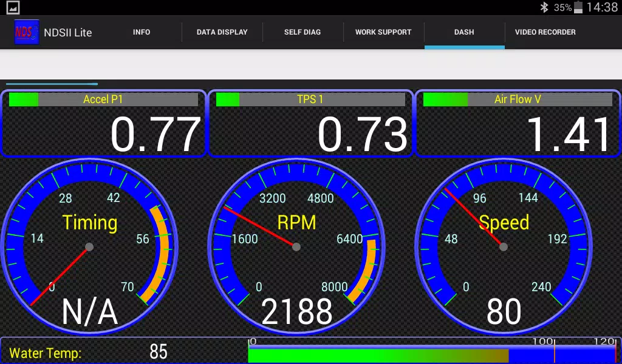Select the DASH tab
The height and width of the screenshot is (364, 622).
(464, 32)
